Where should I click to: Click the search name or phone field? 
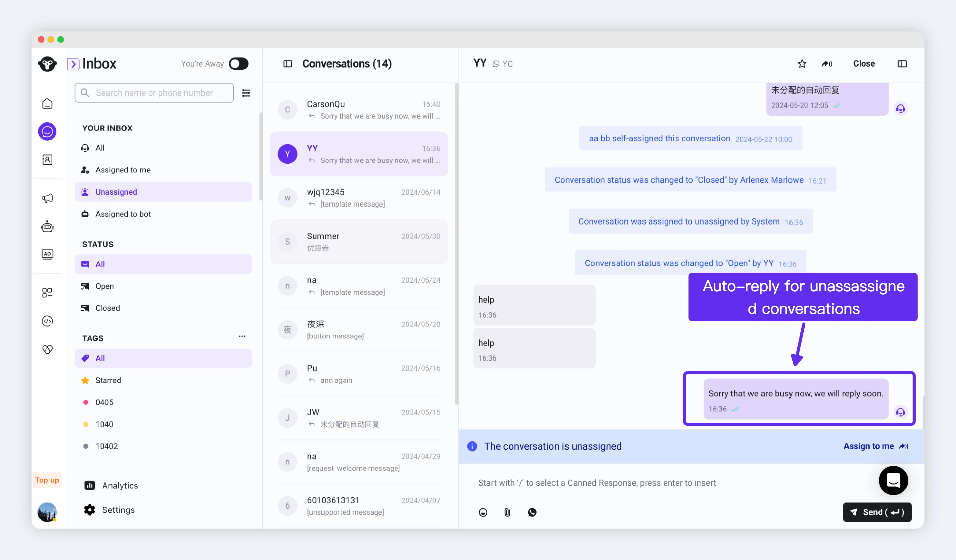coord(154,93)
